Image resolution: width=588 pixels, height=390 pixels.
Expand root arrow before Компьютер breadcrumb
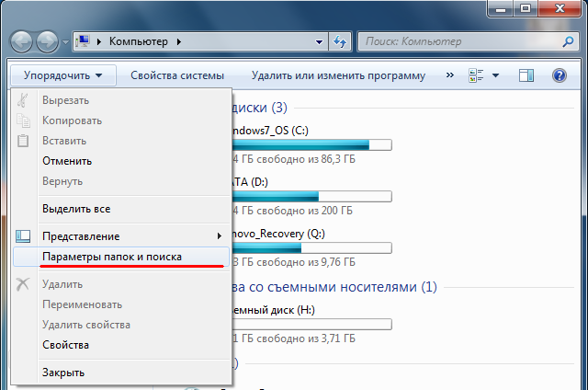click(99, 41)
